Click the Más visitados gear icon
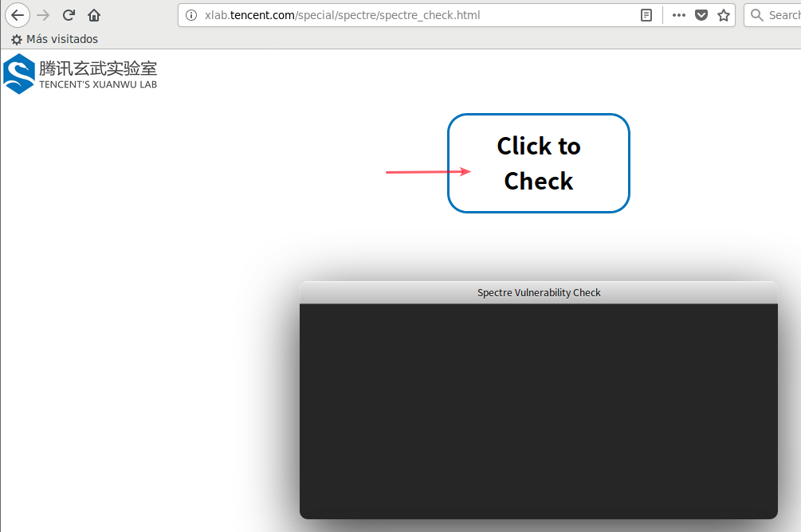 click(17, 39)
